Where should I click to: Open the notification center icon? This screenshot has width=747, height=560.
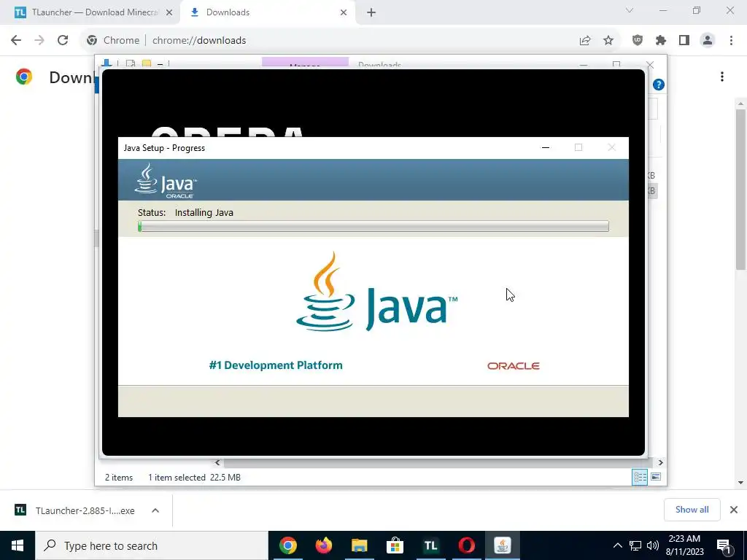(x=724, y=545)
